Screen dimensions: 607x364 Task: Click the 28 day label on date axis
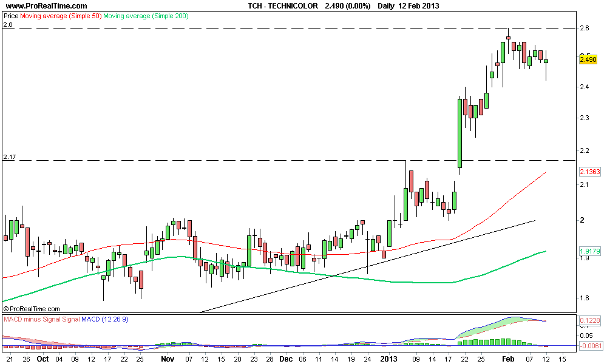pos(270,359)
